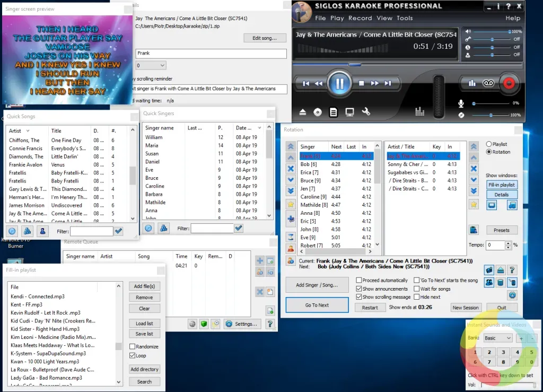Screen dimensions: 543x392
Task: Enable 'Go To Next' starts the song
Action: click(x=417, y=280)
